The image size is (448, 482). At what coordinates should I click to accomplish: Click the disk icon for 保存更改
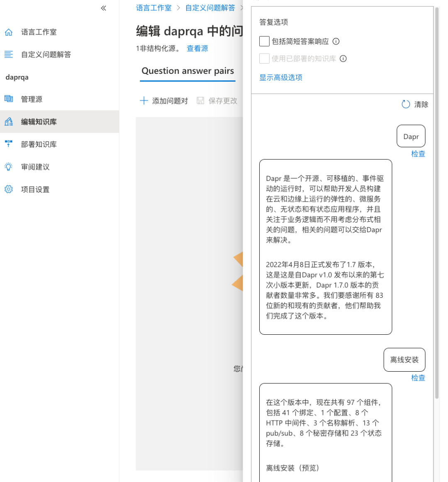200,100
